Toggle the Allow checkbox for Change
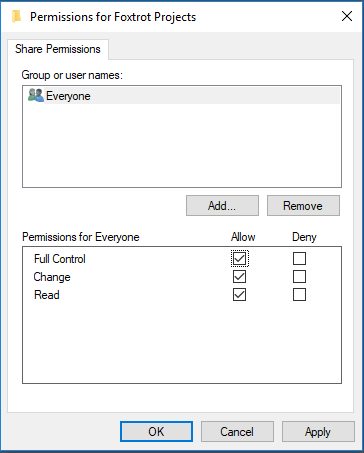 240,277
